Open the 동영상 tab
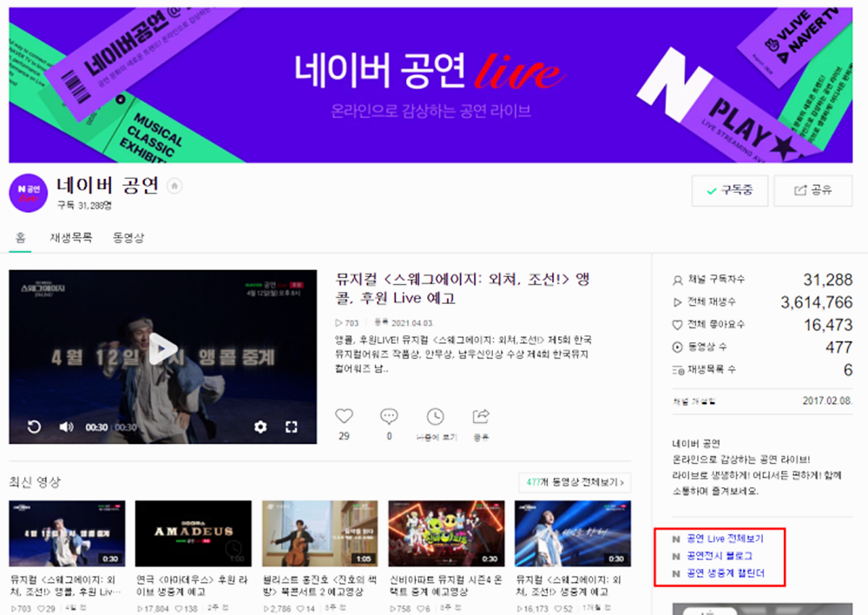The image size is (868, 615). tap(128, 238)
